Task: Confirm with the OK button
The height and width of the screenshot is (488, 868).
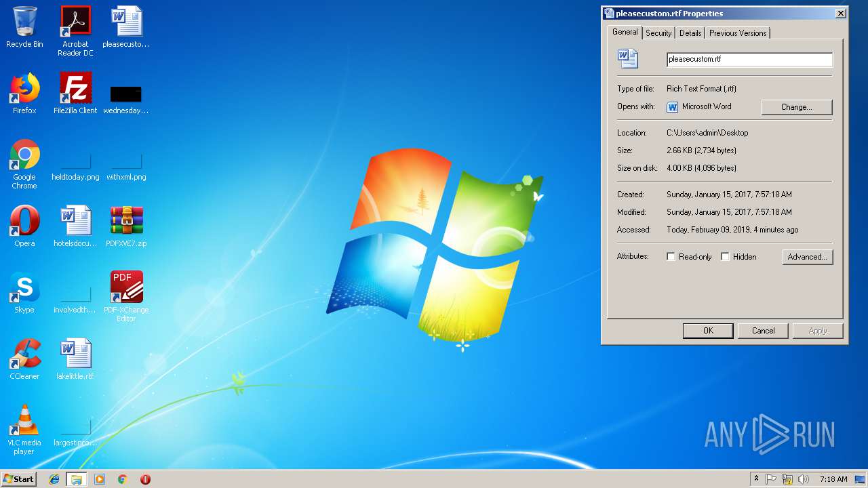Action: [x=708, y=331]
